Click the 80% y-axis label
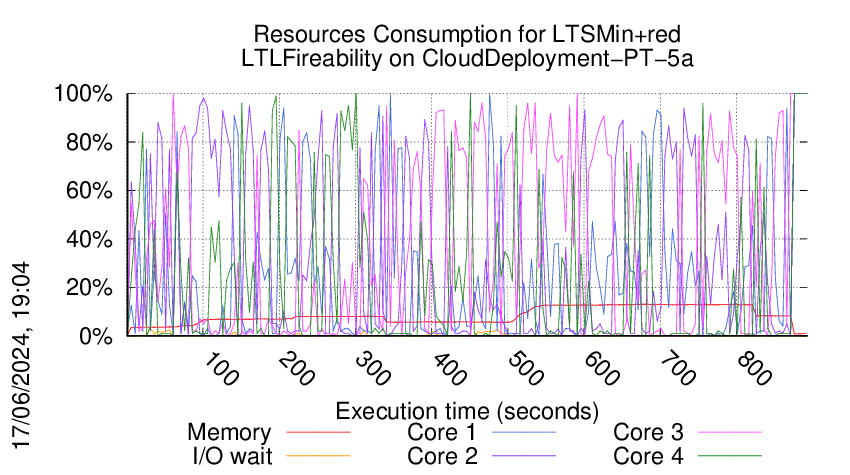Screen dimensions: 850x475 pyautogui.click(x=89, y=143)
